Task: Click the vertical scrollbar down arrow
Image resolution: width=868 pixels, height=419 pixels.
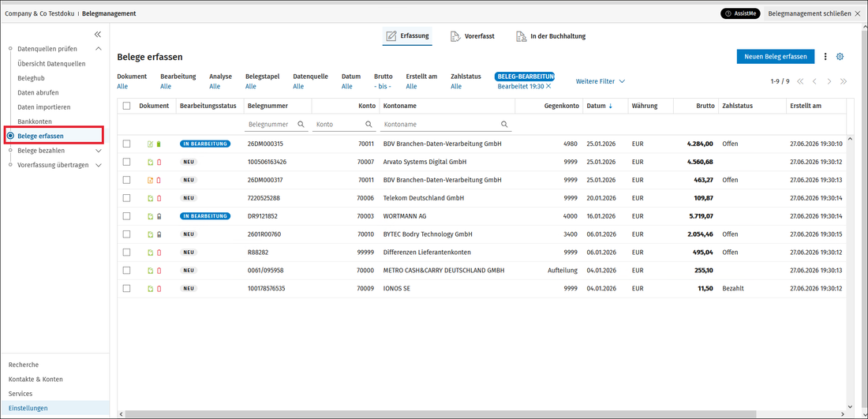Action: pos(851,406)
